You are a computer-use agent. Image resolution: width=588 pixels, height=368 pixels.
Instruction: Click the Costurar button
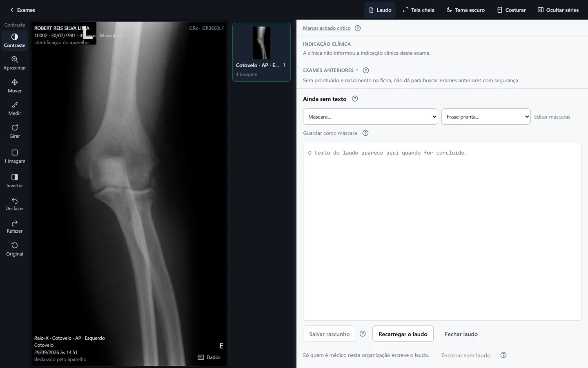click(511, 10)
